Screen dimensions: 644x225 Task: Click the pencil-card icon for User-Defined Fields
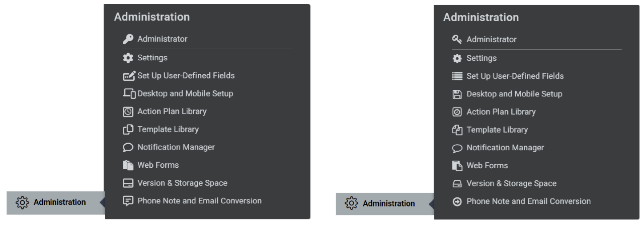point(129,76)
